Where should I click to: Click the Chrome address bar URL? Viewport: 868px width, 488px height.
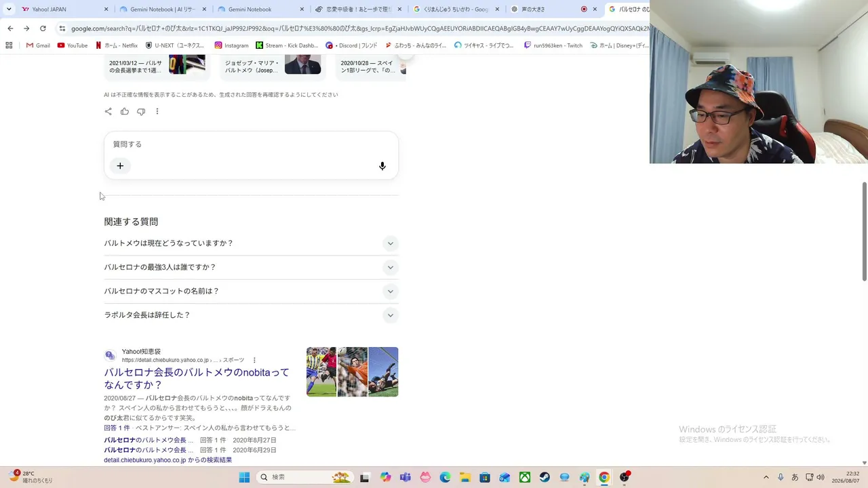pyautogui.click(x=359, y=28)
